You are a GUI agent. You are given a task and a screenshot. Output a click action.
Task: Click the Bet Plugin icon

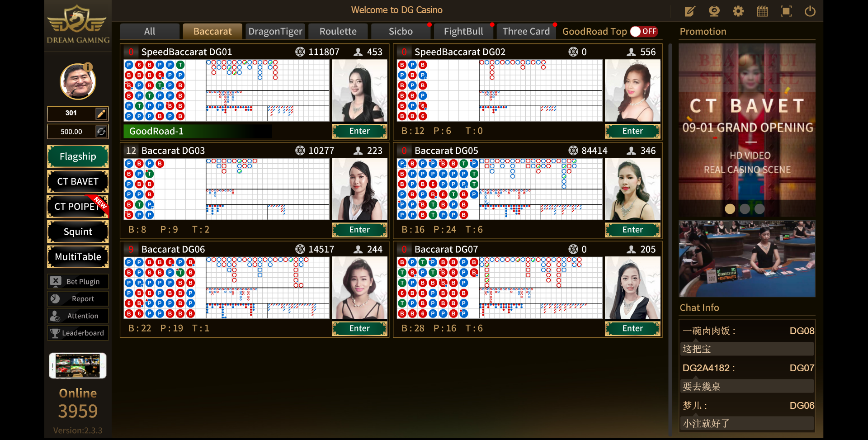click(56, 281)
